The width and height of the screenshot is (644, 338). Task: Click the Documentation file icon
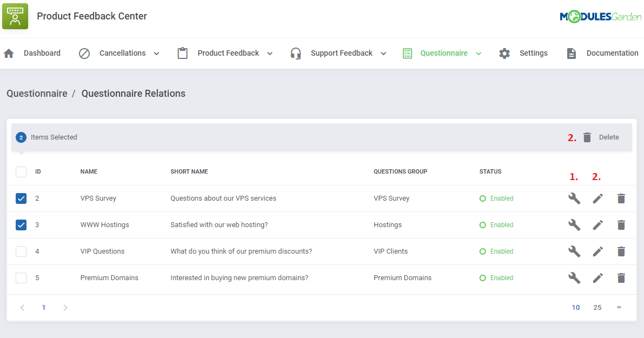(x=571, y=54)
